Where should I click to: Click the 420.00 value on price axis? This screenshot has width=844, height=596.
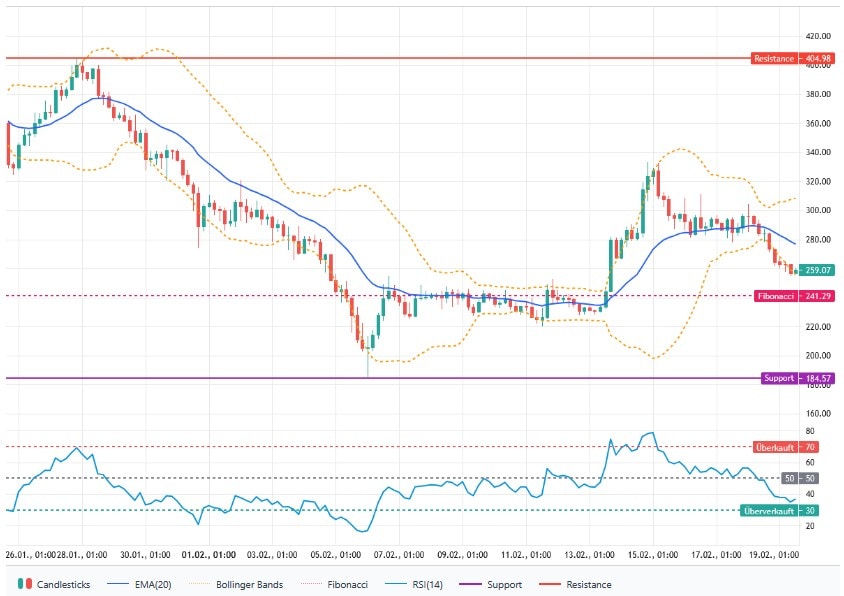pos(819,36)
